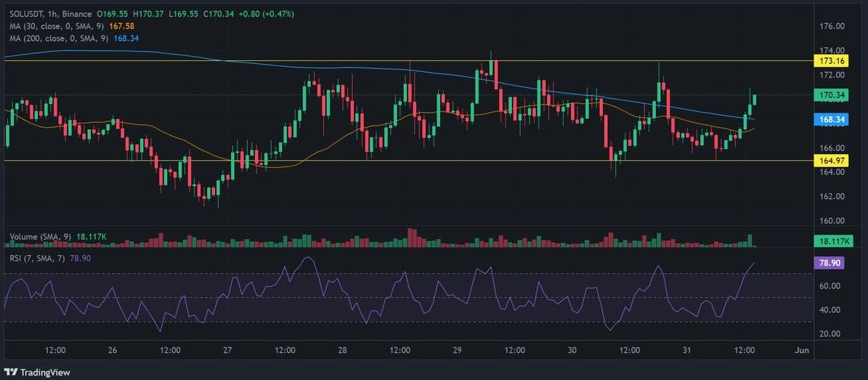
Task: Select the Volume (SMA, 9) legend
Action: [42, 237]
